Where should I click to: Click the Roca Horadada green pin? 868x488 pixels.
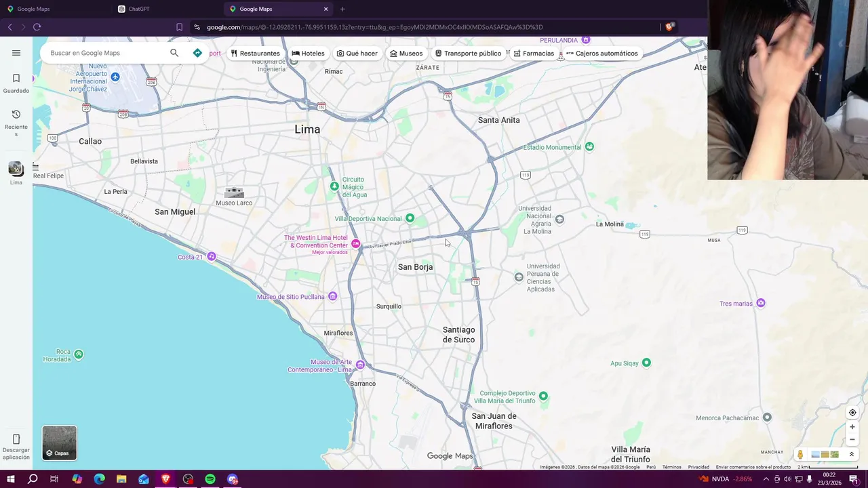[x=79, y=354]
